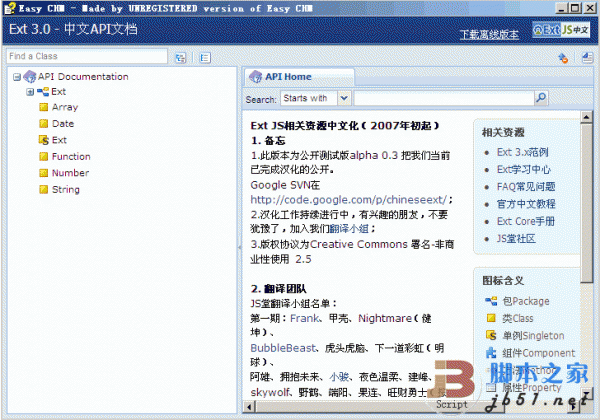Click the 类Class legend icon

click(491, 318)
